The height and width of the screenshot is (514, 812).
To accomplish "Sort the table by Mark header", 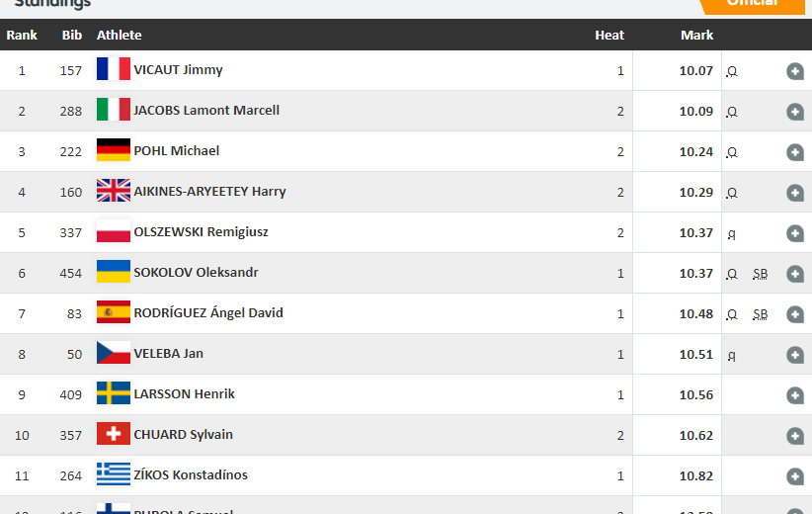I will point(696,35).
